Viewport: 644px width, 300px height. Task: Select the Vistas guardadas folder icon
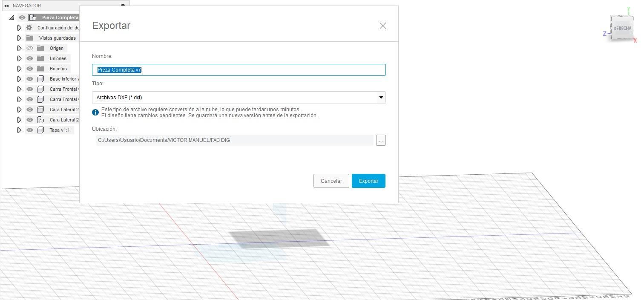[30, 38]
